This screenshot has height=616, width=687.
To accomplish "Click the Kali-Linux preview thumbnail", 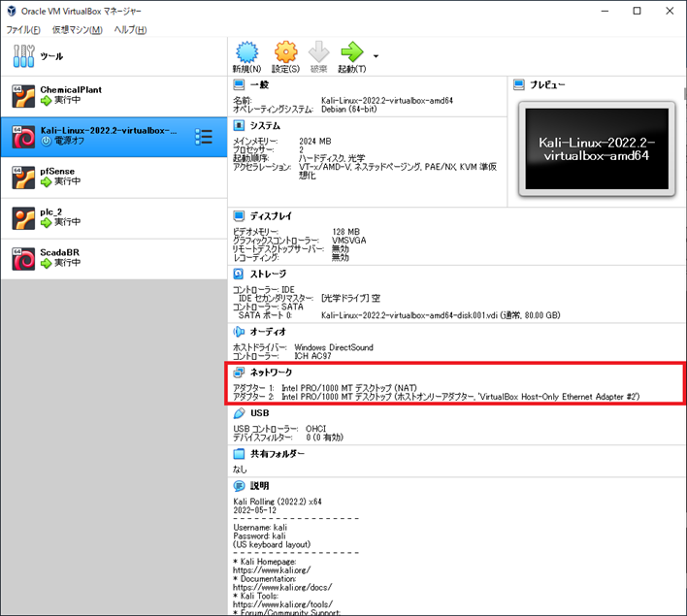I will [x=597, y=149].
